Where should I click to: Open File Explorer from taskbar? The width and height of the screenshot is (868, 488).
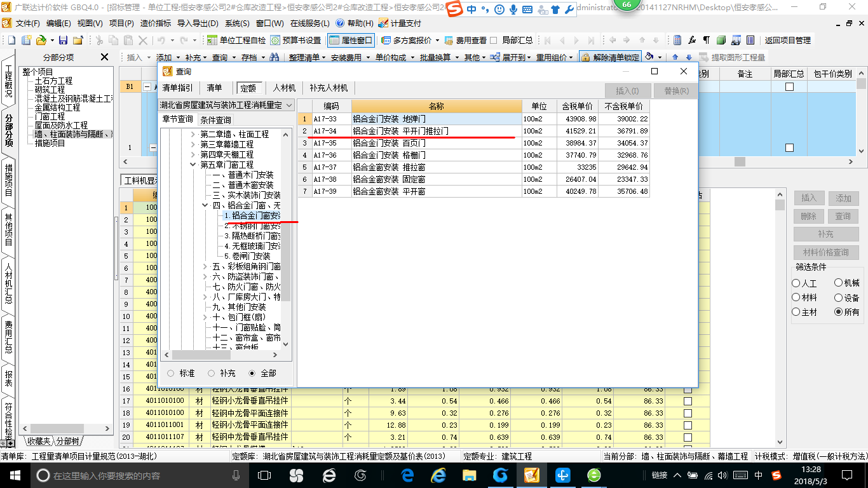[x=470, y=475]
